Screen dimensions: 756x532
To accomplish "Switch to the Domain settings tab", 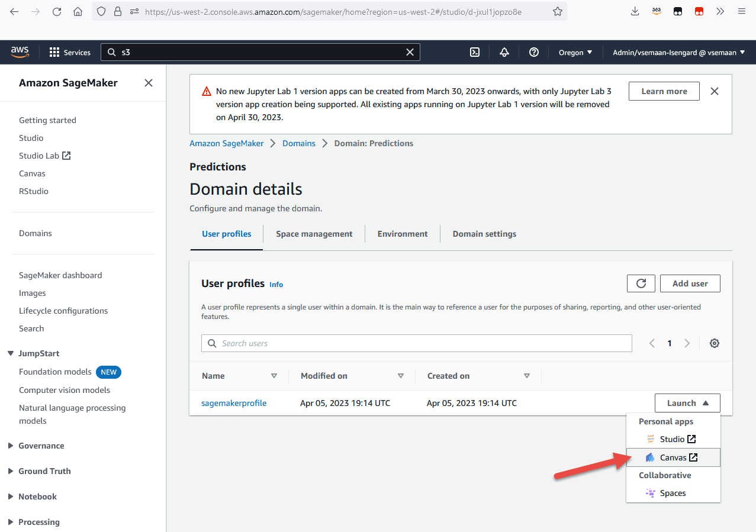I will [x=484, y=234].
